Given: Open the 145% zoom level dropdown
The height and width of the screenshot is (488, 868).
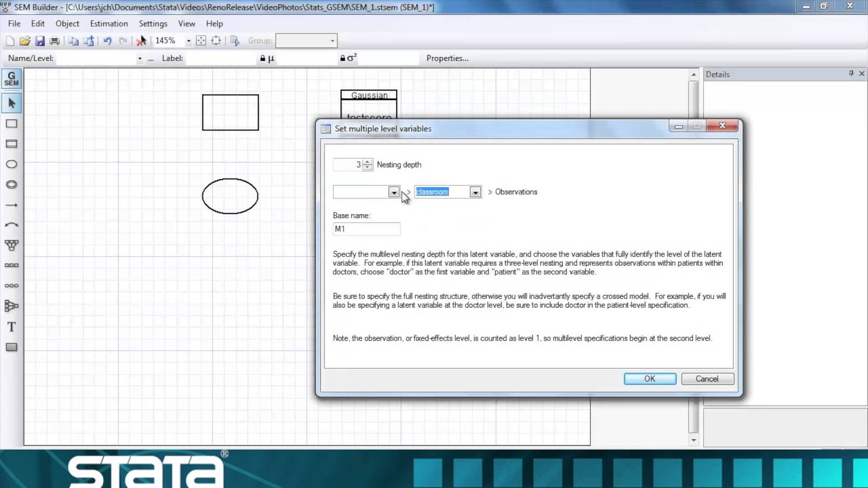Looking at the screenshot, I should pos(189,41).
